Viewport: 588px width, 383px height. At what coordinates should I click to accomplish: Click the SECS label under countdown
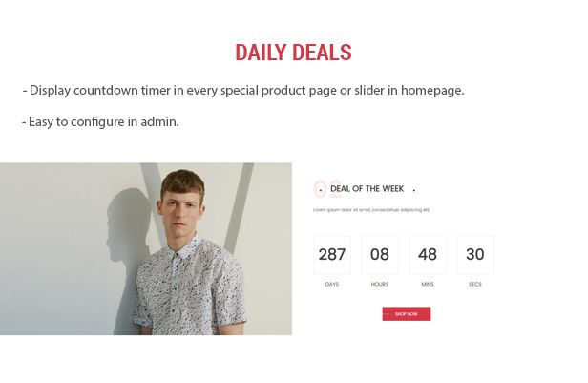(x=475, y=284)
